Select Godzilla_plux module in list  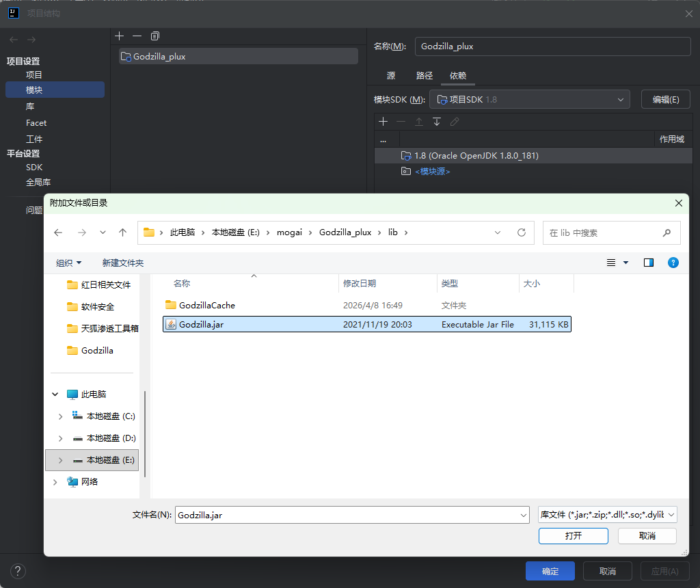[x=239, y=57]
